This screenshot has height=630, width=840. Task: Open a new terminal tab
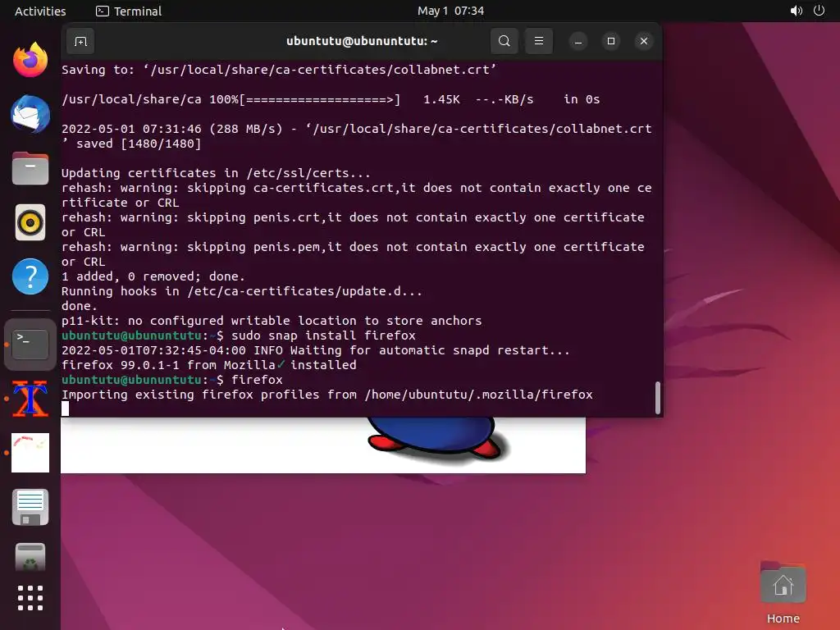tap(80, 41)
